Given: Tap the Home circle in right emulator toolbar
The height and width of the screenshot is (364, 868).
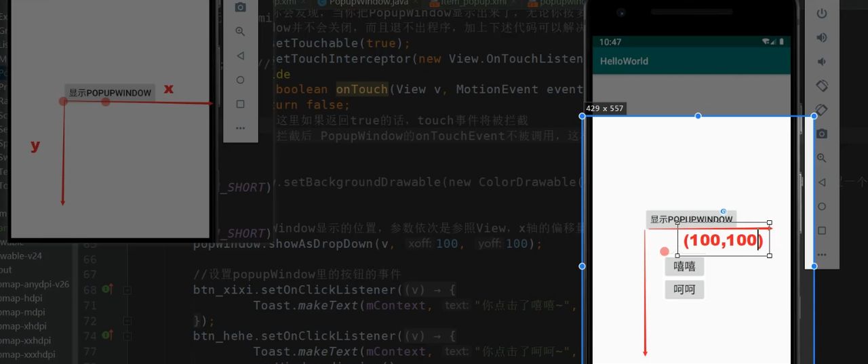Looking at the screenshot, I should [822, 207].
